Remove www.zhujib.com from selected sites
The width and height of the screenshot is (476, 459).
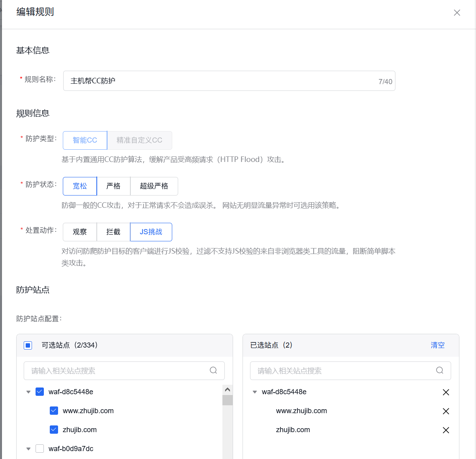[446, 411]
